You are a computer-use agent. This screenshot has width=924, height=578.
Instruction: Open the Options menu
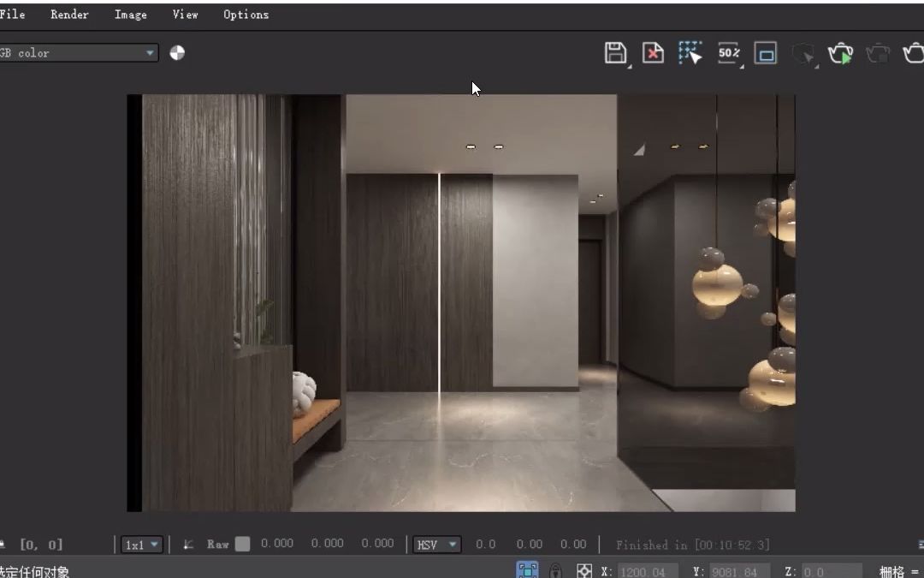(246, 14)
